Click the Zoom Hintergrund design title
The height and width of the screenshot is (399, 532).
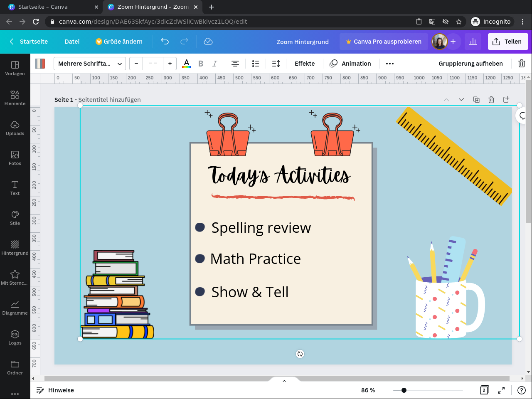303,42
